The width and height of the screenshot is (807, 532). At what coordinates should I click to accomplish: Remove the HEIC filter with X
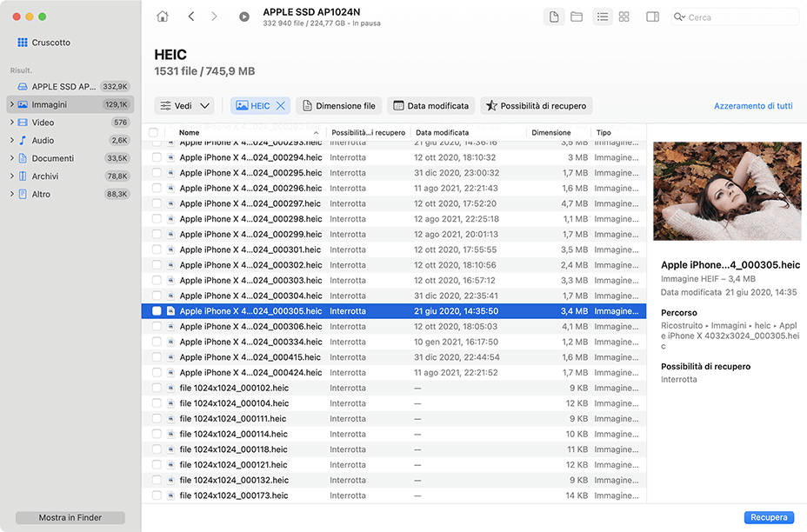(281, 105)
